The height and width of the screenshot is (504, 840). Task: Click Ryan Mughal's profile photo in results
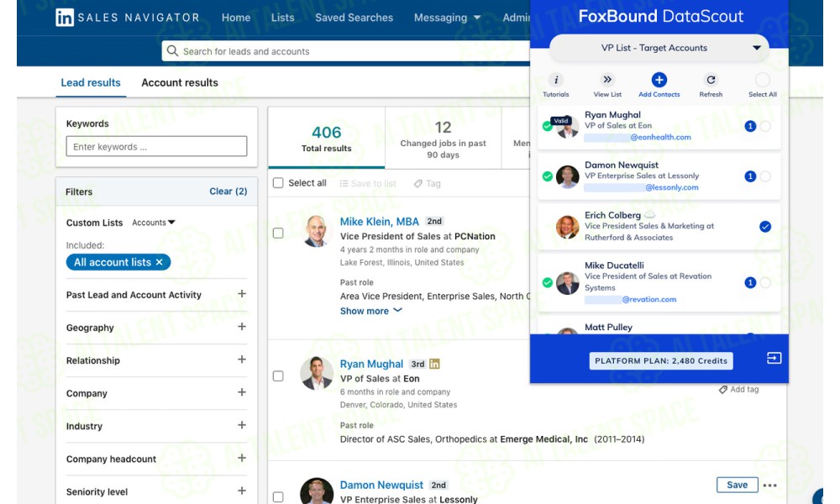(x=316, y=373)
